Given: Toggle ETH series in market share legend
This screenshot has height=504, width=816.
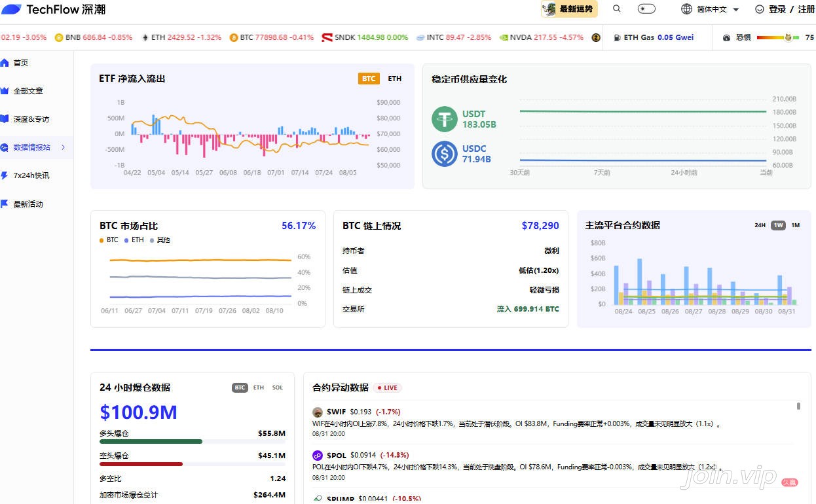Looking at the screenshot, I should [x=134, y=240].
